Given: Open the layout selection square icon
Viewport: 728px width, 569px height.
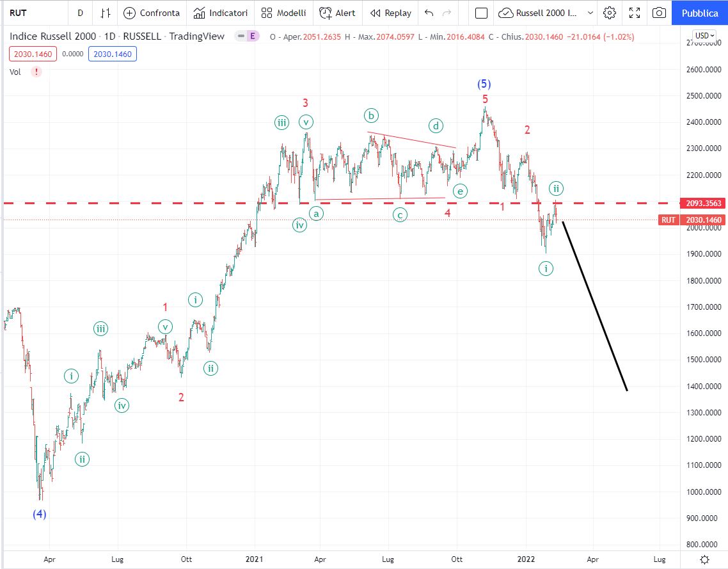Looking at the screenshot, I should pos(482,13).
